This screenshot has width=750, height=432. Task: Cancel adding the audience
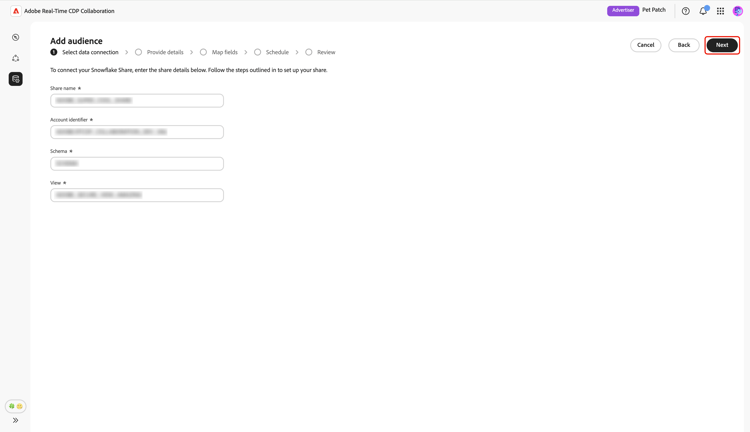click(645, 45)
